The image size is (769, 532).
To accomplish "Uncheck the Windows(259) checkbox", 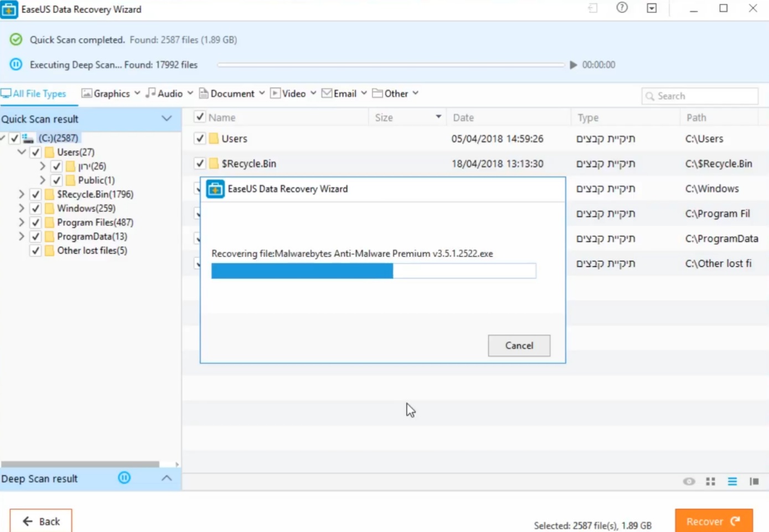I will coord(35,208).
